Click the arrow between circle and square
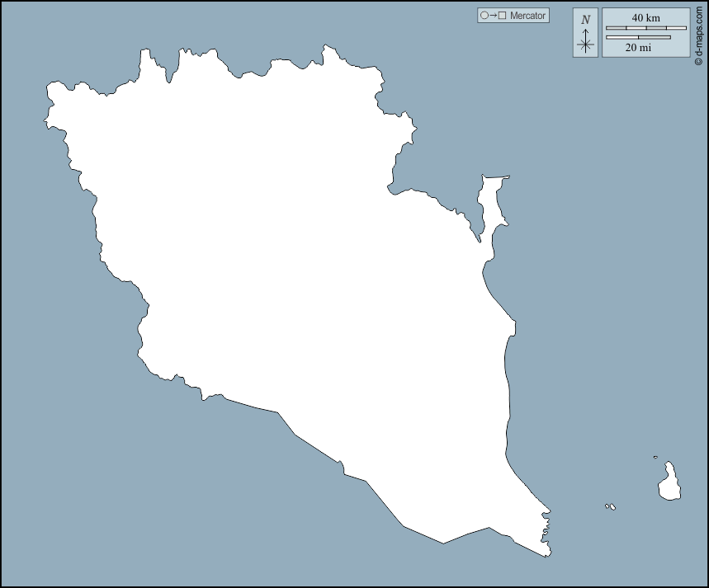709x588 pixels. coord(493,16)
